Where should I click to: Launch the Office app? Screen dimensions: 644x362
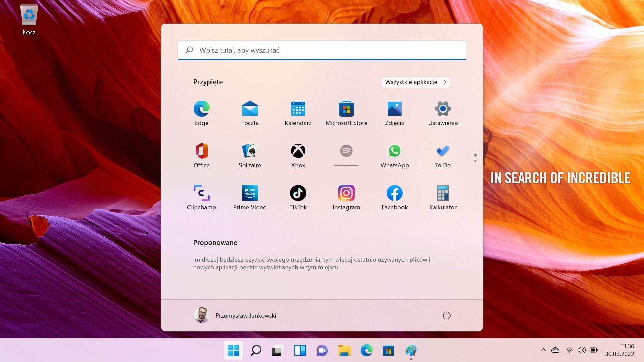(x=202, y=156)
